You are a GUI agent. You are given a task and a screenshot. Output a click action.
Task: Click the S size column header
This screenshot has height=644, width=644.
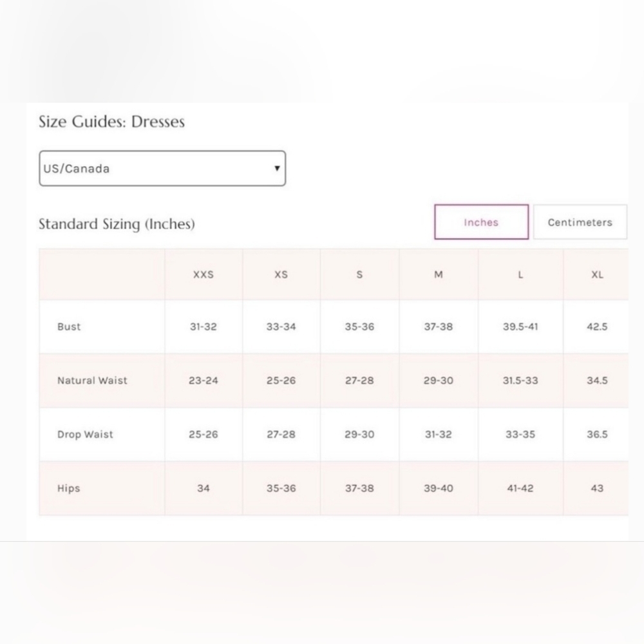click(x=359, y=274)
